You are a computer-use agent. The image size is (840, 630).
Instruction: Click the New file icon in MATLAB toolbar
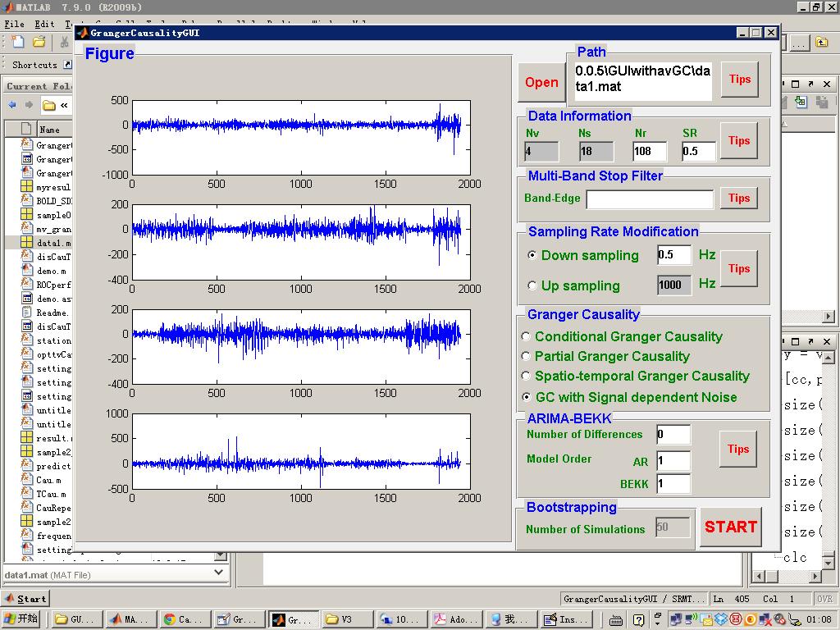click(17, 42)
